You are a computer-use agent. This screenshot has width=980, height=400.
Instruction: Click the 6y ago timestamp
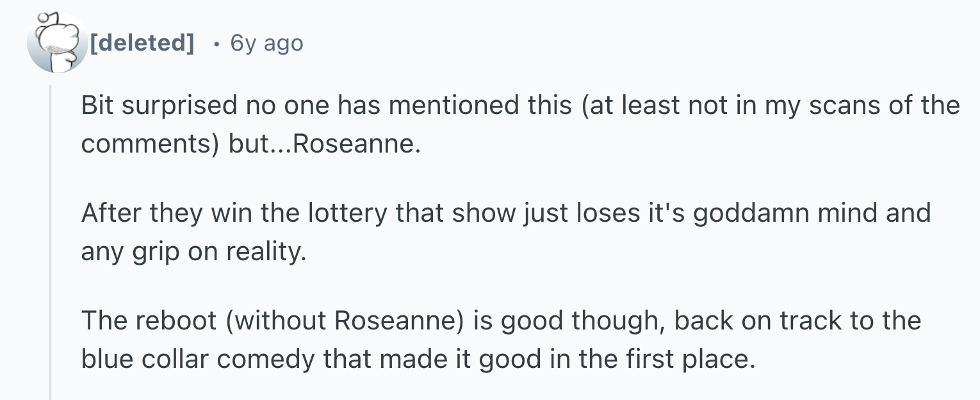[x=266, y=43]
